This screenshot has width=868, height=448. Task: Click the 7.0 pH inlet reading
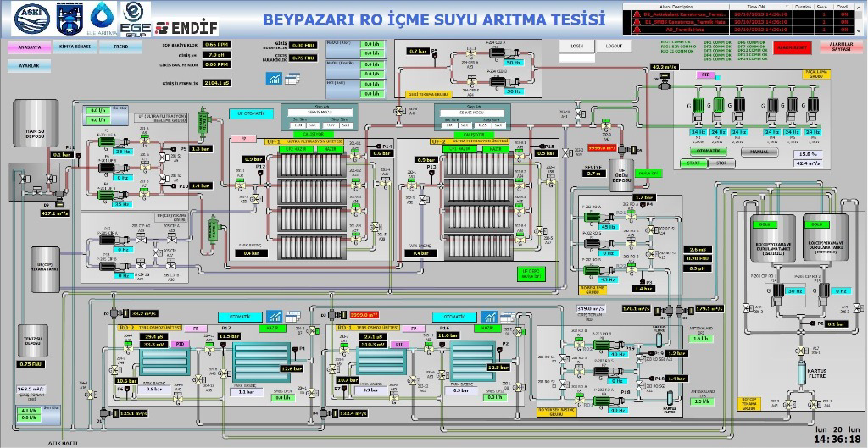[216, 55]
